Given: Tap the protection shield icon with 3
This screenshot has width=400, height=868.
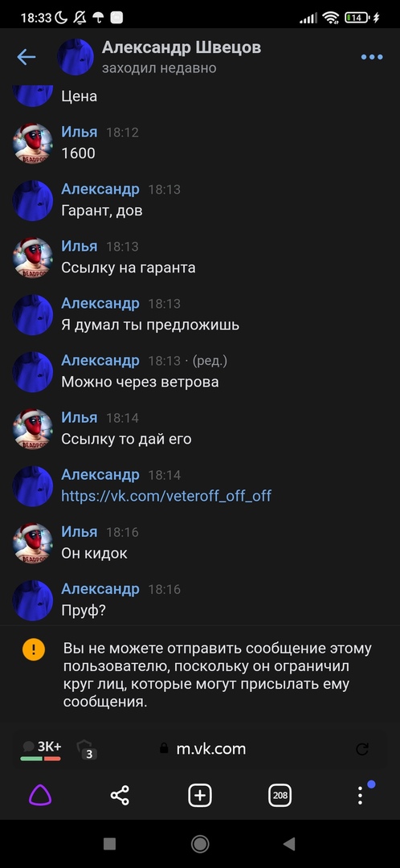Looking at the screenshot, I should pos(86,749).
